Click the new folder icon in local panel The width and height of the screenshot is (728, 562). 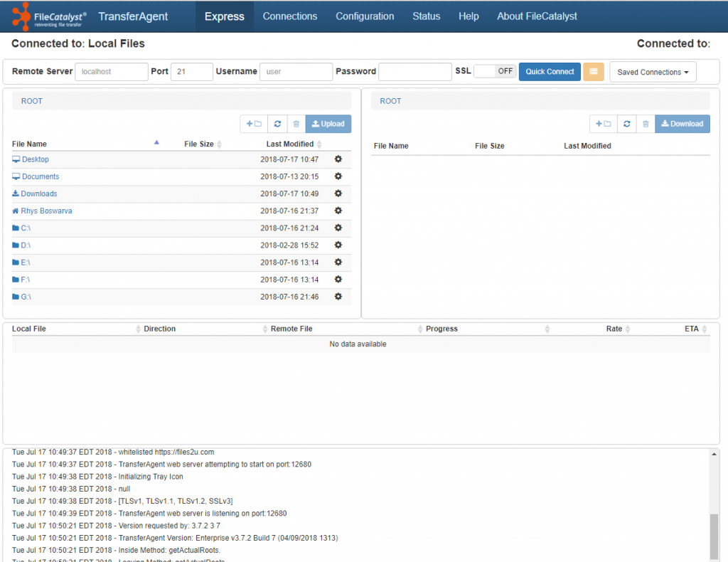tap(254, 124)
